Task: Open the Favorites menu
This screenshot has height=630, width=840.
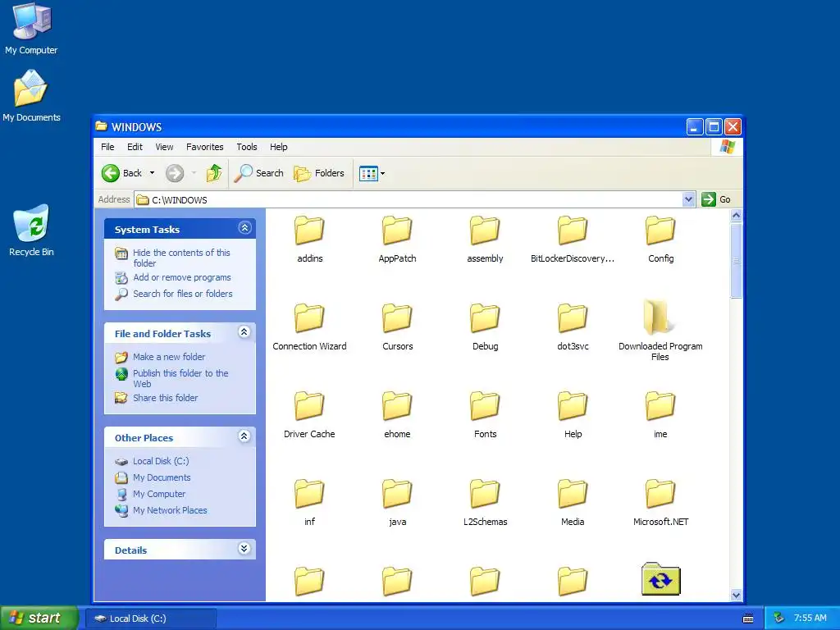Action: tap(204, 147)
